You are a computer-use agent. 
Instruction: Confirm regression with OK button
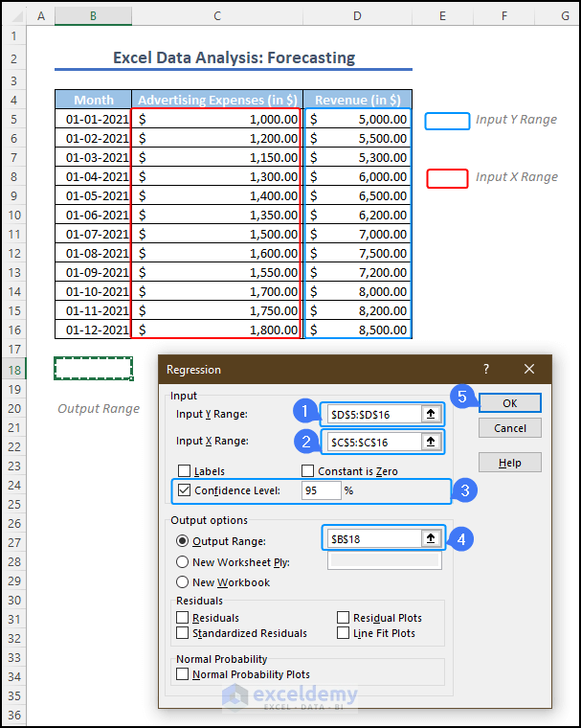coord(509,403)
